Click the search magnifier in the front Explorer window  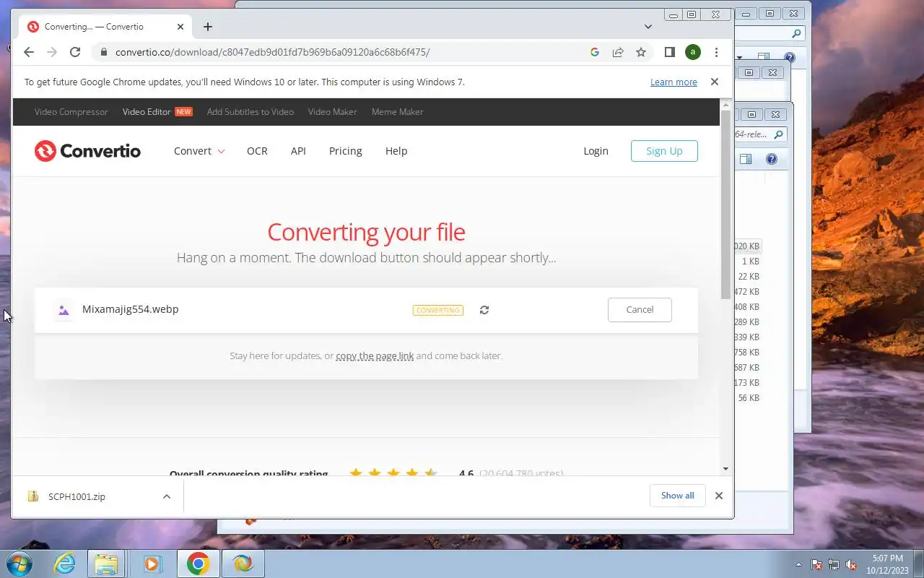[778, 134]
